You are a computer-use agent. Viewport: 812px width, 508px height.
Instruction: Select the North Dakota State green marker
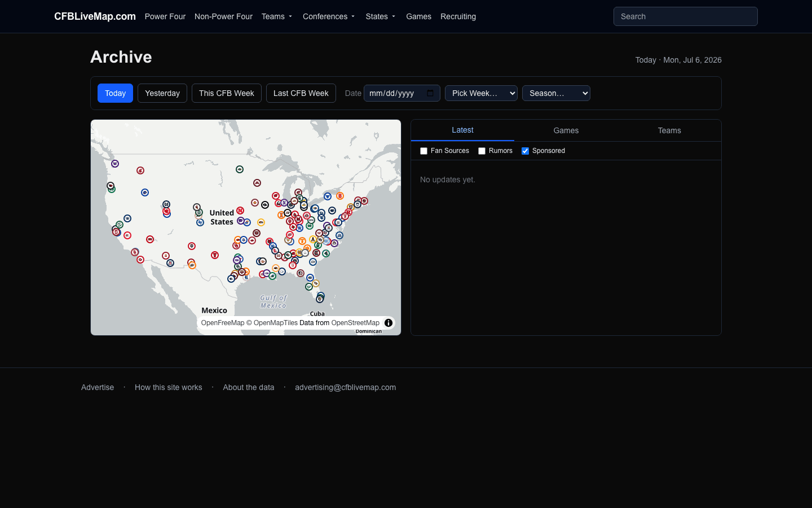(240, 169)
